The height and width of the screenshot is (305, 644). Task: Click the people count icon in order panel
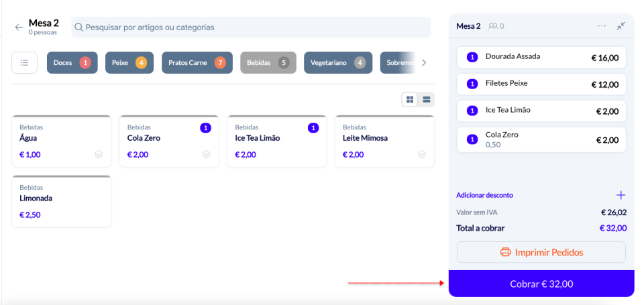(x=493, y=26)
